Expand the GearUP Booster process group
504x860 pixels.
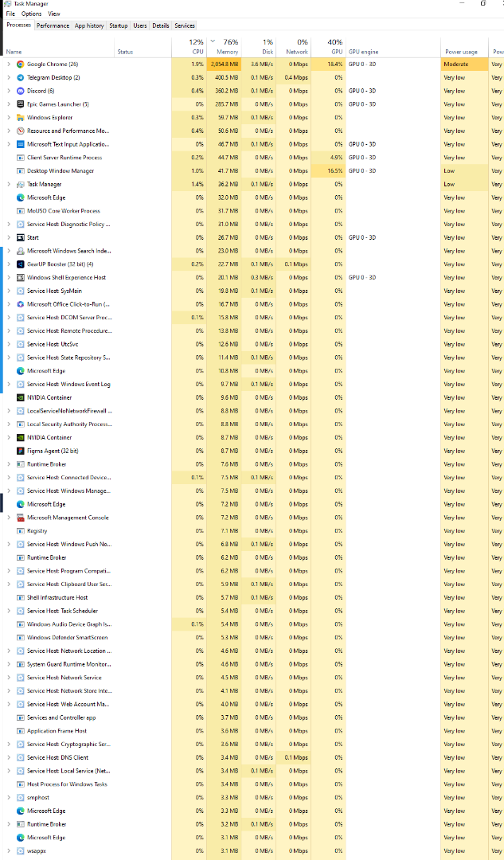tap(9, 264)
